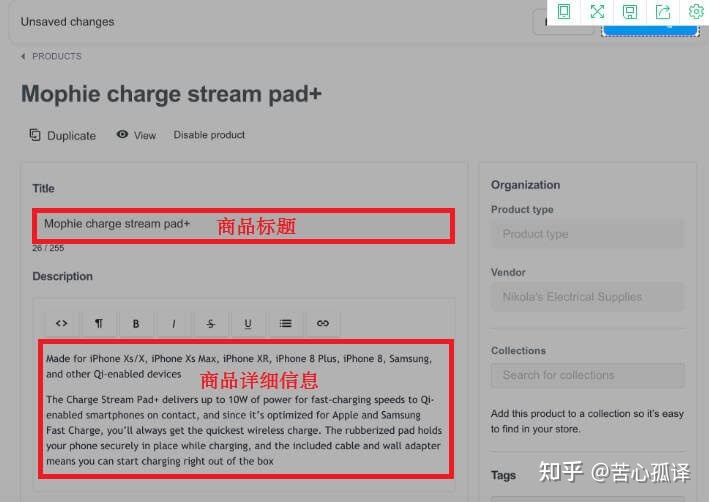Click the Duplicate pages icon
709x502 pixels.
pyautogui.click(x=35, y=135)
